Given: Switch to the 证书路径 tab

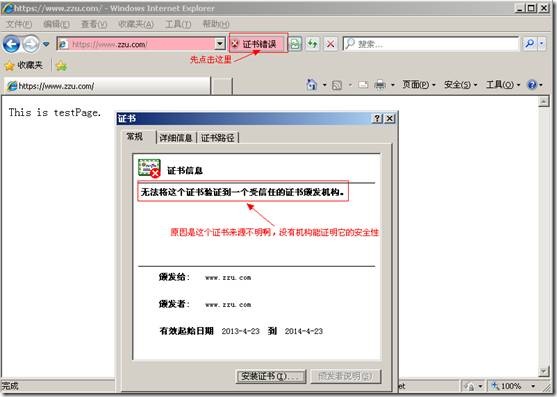Looking at the screenshot, I should point(218,138).
